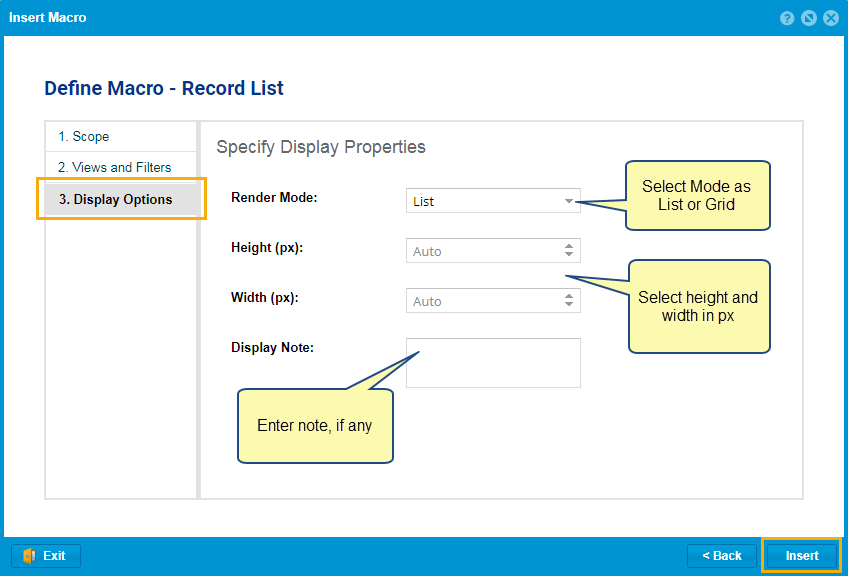
Task: Click the Exit button
Action: [46, 555]
